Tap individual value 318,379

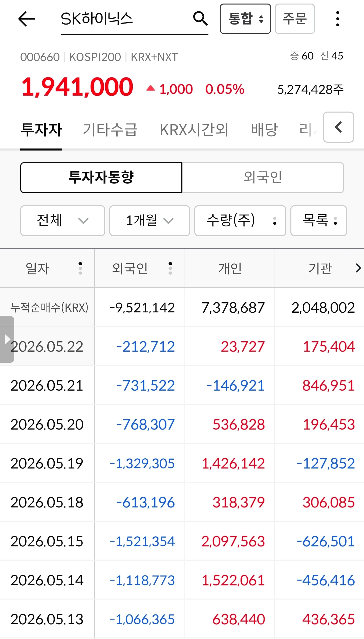point(239,502)
